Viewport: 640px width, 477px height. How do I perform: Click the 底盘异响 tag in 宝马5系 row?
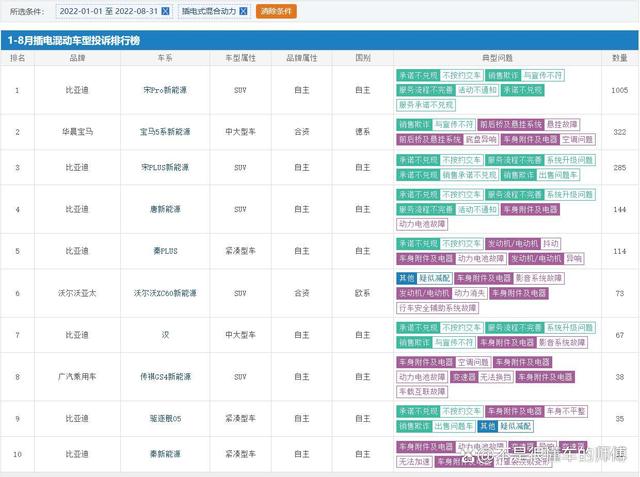481,140
